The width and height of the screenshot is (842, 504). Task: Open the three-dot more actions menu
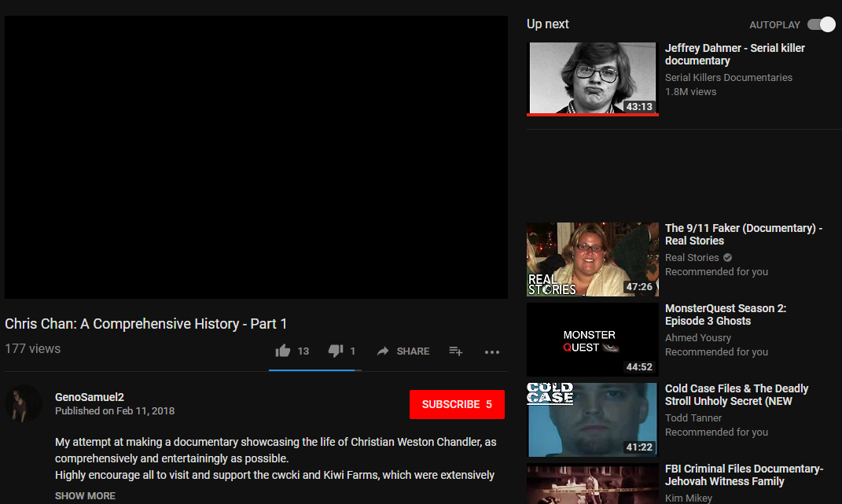pos(492,352)
